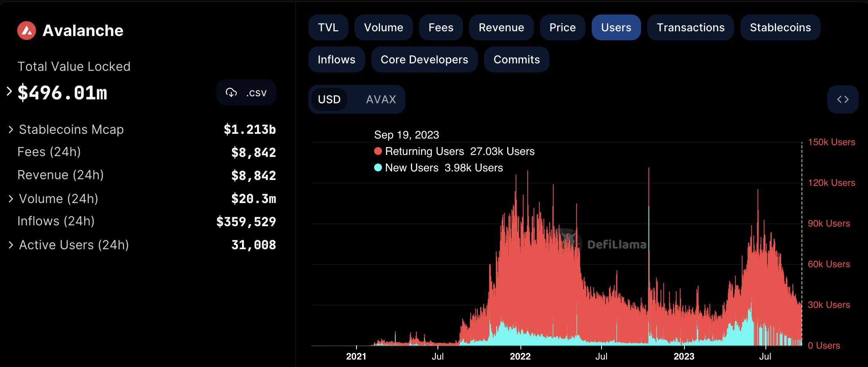Toggle the Price chart metric
Screen dimensions: 868x367
point(562,27)
